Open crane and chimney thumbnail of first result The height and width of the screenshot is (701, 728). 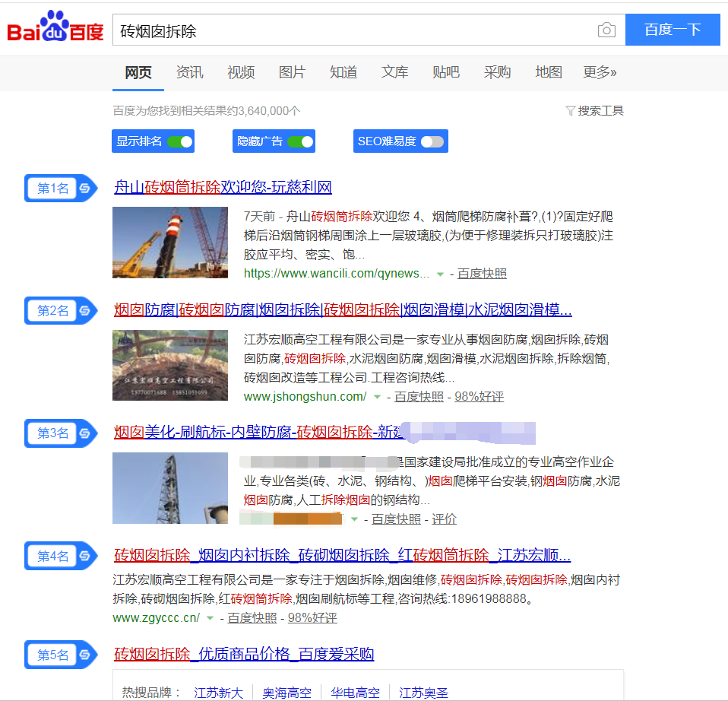pos(170,243)
